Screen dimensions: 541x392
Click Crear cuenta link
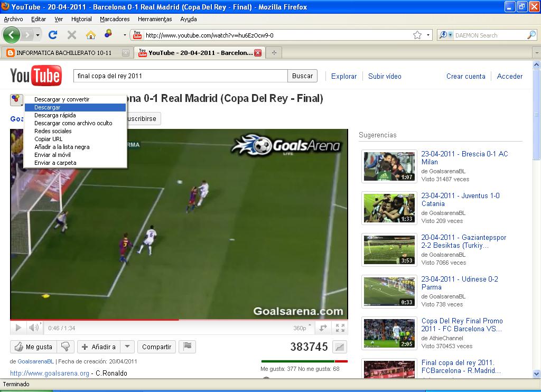click(x=466, y=76)
